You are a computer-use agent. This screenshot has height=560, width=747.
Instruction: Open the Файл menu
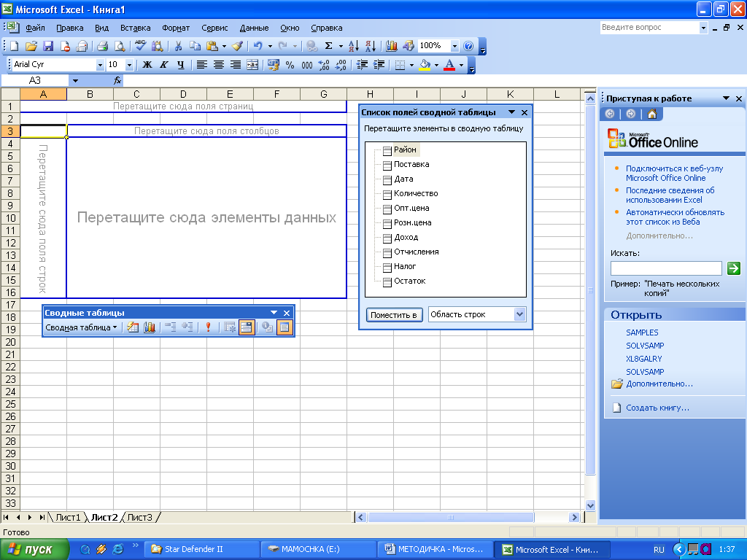click(x=35, y=28)
